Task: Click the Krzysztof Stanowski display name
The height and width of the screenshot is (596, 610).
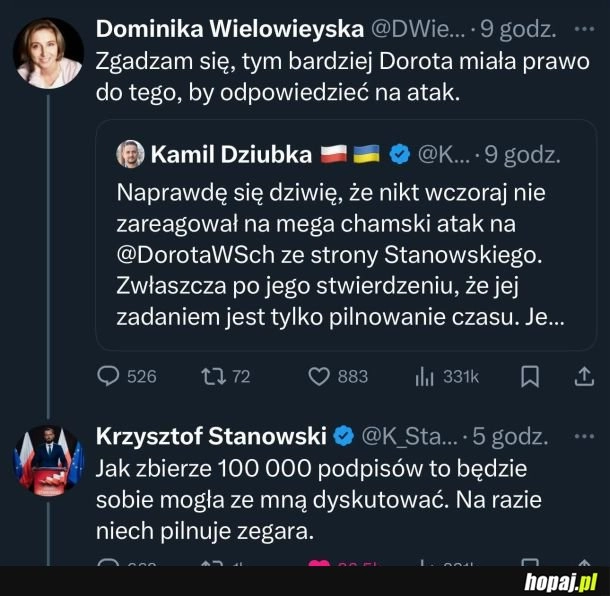Action: (211, 436)
